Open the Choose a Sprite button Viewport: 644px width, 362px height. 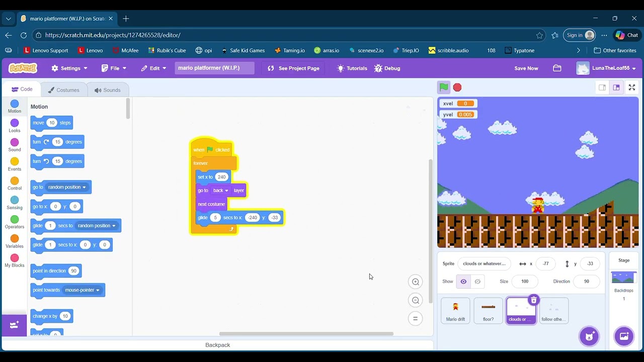[589, 336]
